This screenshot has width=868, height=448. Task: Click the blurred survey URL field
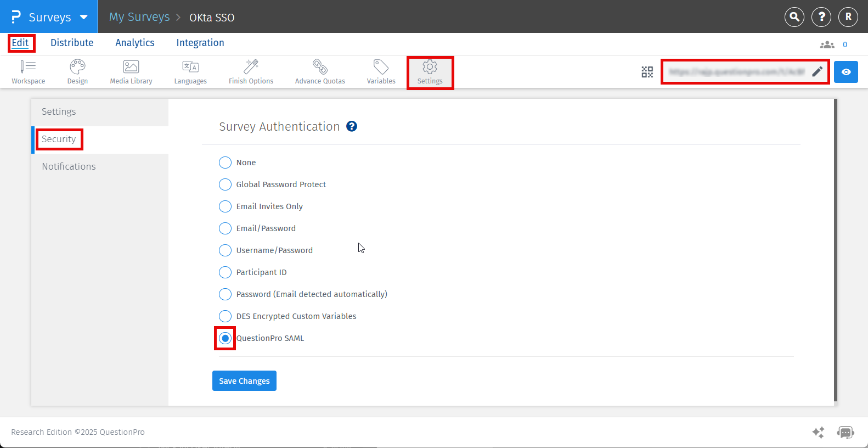point(737,72)
